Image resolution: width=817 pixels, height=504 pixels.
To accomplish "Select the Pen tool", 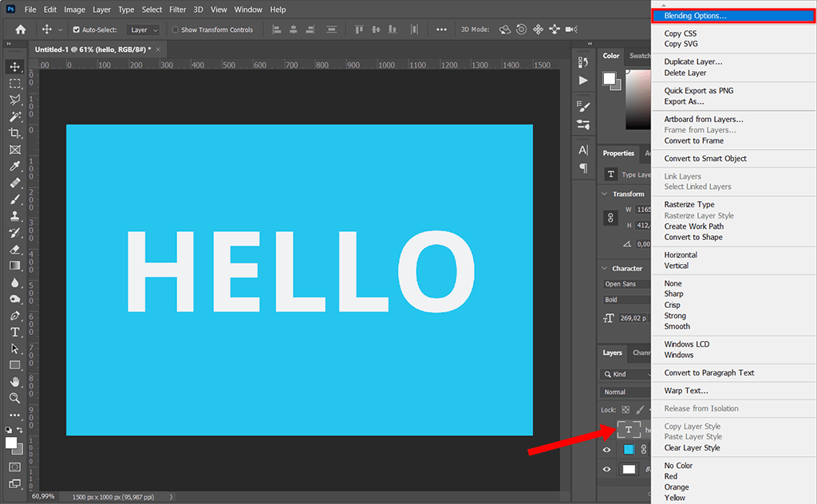I will pos(14,316).
